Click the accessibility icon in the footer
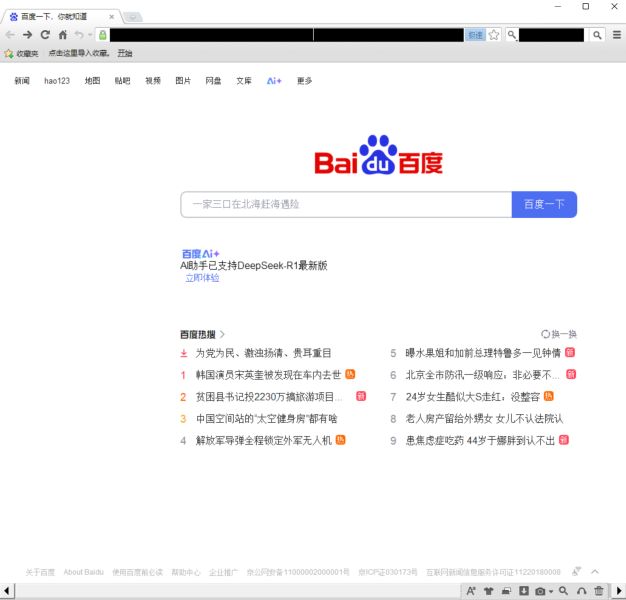The width and height of the screenshot is (626, 600). point(576,572)
